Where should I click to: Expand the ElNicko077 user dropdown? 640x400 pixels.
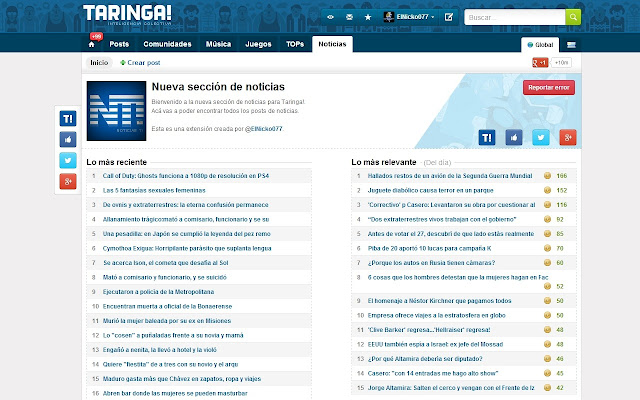pos(433,17)
